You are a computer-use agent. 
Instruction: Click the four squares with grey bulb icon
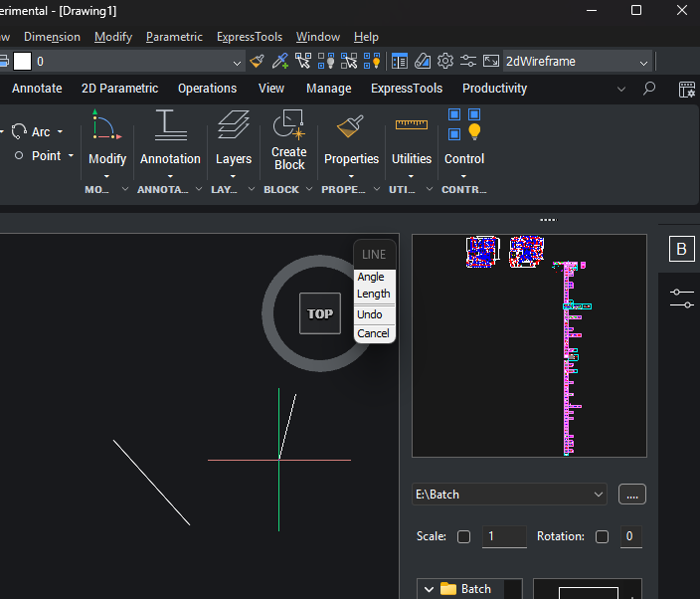coord(326,62)
